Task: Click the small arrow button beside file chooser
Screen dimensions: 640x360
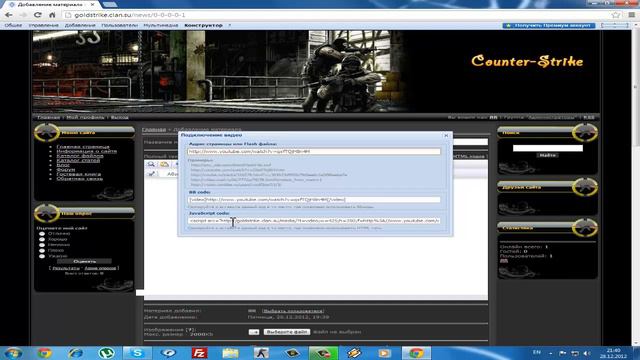Action: tap(254, 332)
